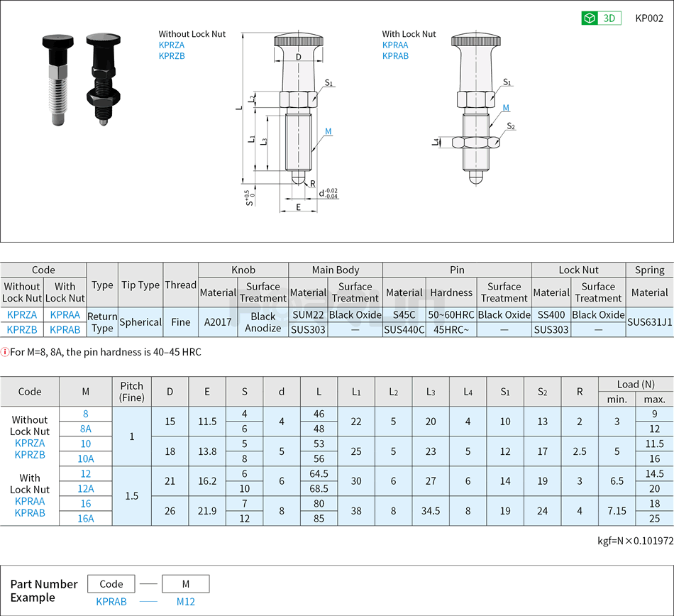Screen dimensions: 674x616
Task: Click the KPRAB code in the part number example
Action: 111,601
